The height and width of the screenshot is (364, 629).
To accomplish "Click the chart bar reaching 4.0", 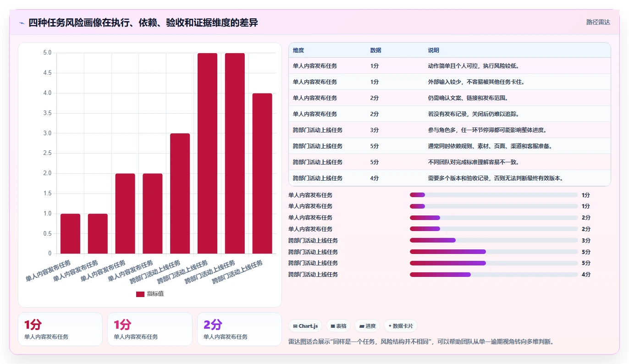I will [262, 173].
